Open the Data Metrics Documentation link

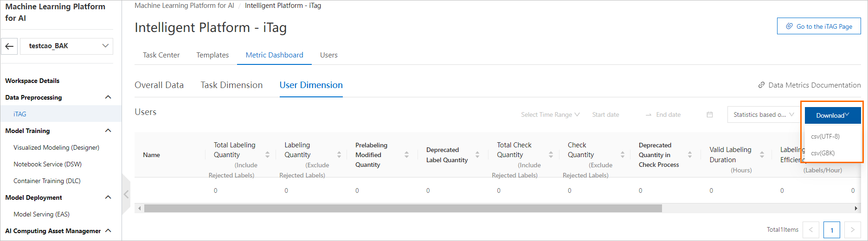pyautogui.click(x=809, y=85)
